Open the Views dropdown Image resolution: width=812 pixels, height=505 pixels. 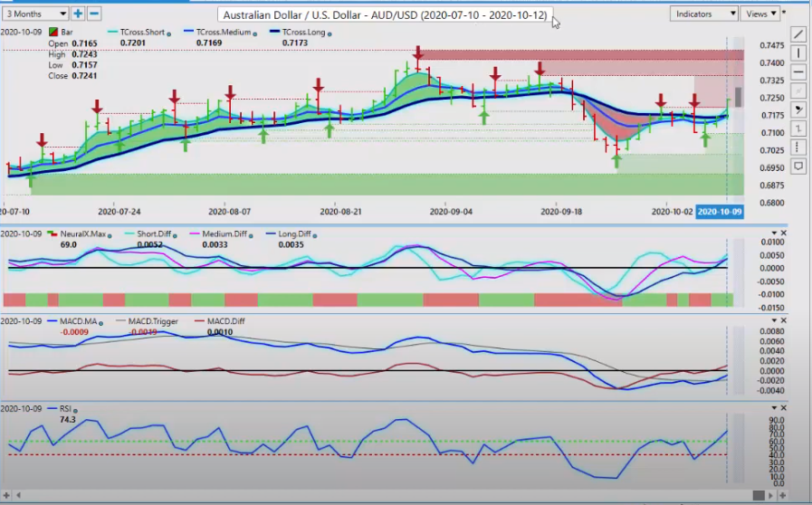760,14
